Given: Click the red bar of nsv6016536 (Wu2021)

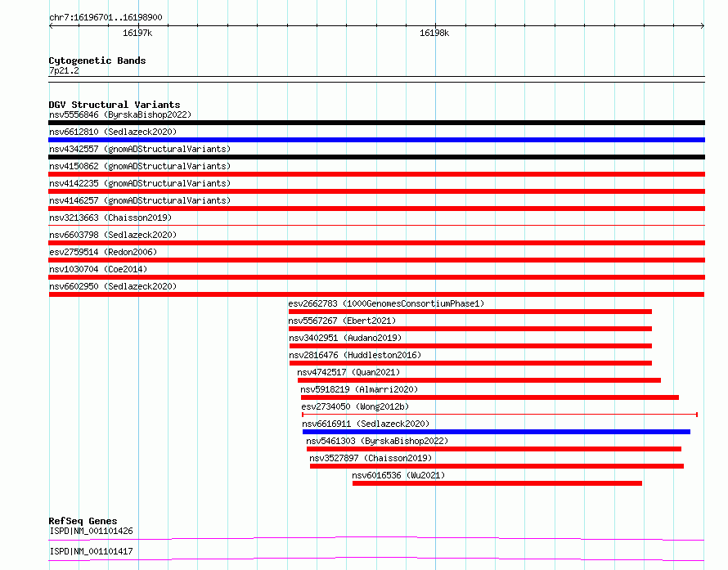Looking at the screenshot, I should tap(497, 483).
